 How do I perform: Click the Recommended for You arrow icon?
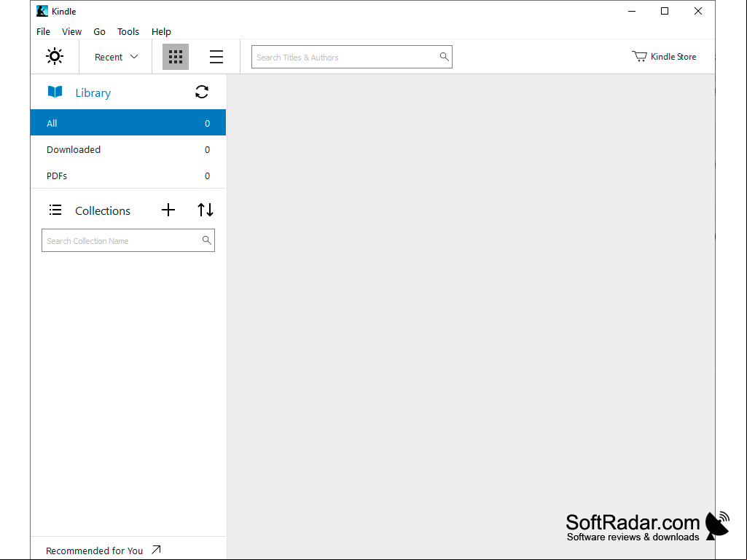point(156,550)
